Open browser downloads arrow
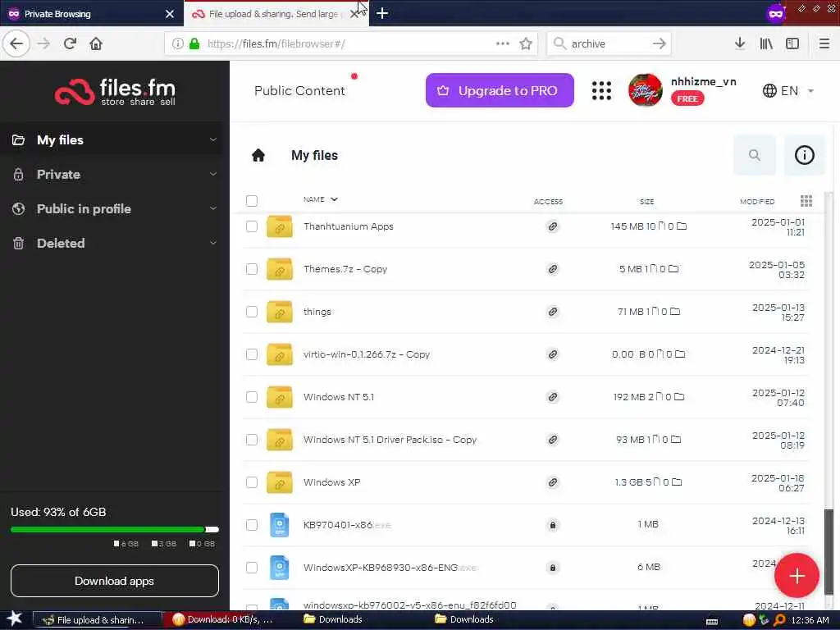The width and height of the screenshot is (840, 630). coord(740,43)
